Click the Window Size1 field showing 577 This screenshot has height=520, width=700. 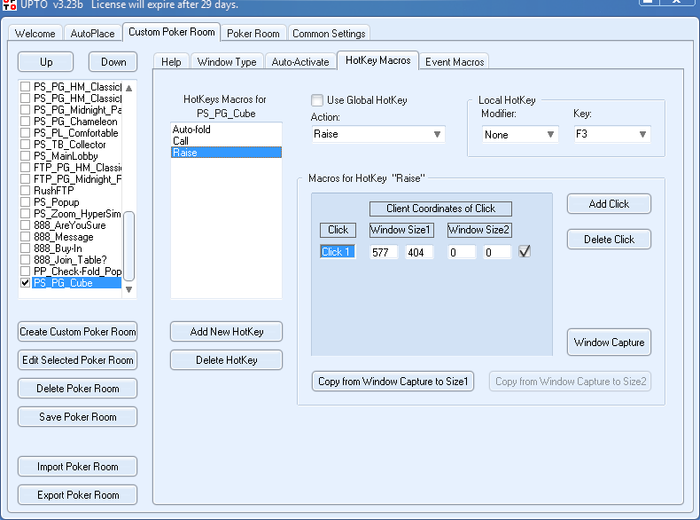(x=383, y=252)
